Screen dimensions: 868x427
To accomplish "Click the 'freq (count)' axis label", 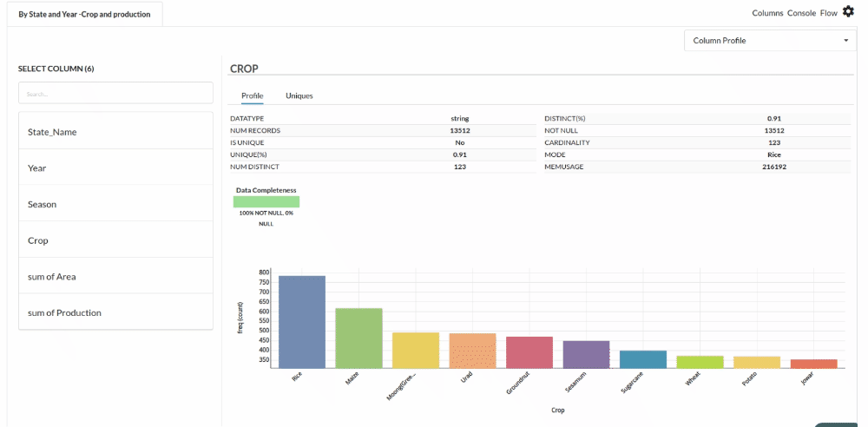I will [x=240, y=319].
